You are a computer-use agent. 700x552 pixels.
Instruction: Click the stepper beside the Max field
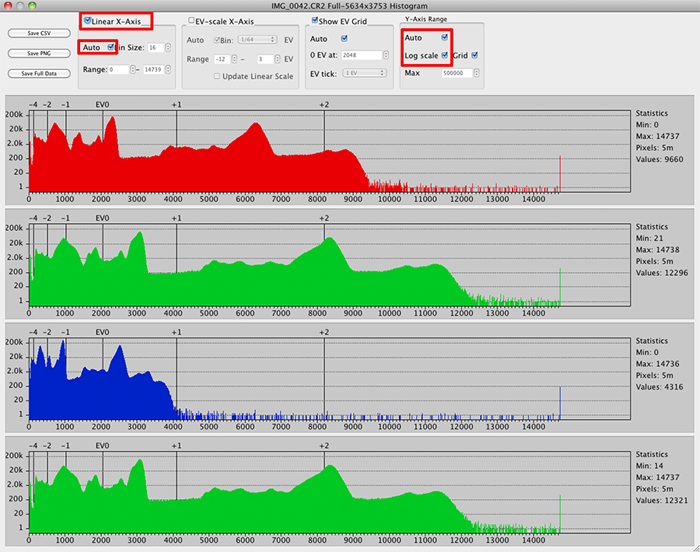(477, 73)
